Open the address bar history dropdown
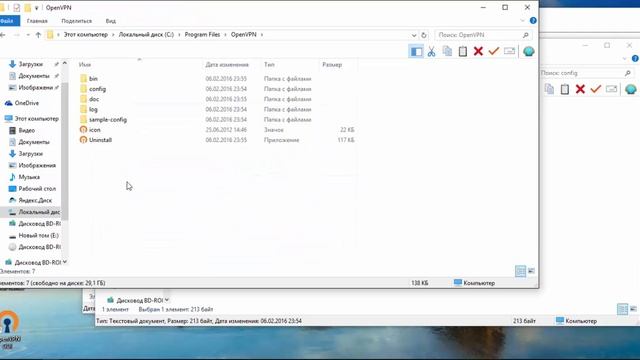This screenshot has width=640, height=360. pyautogui.click(x=414, y=35)
